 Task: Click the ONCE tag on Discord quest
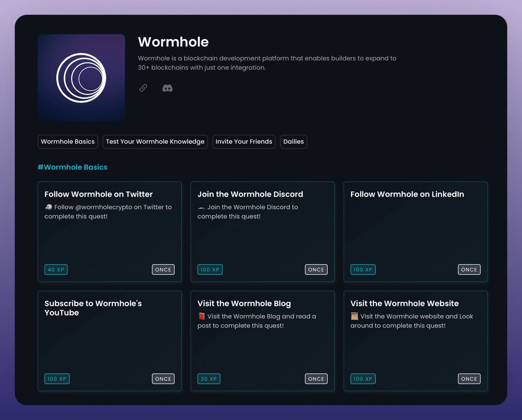coord(316,270)
